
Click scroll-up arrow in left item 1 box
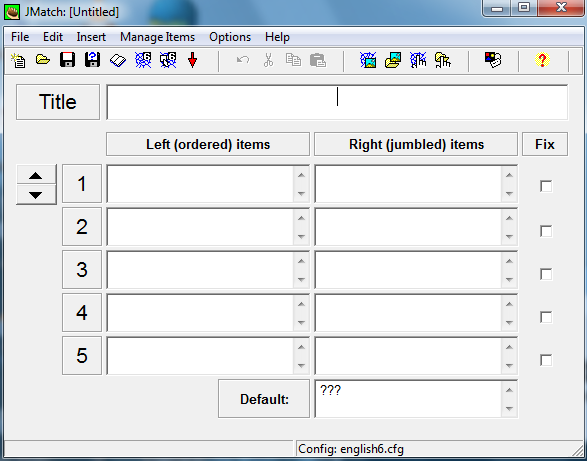(x=301, y=175)
